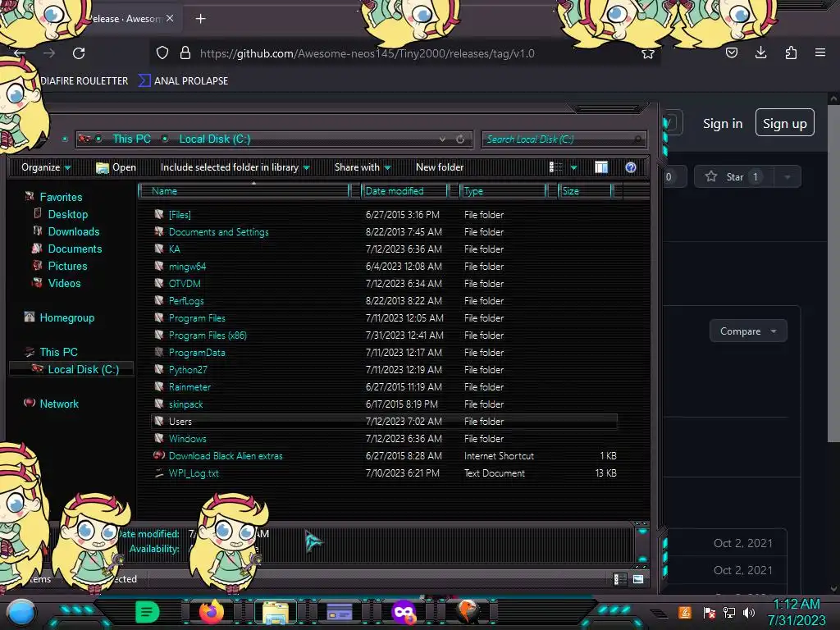This screenshot has width=840, height=630.
Task: Bookmark this page with star icon
Action: pos(648,53)
